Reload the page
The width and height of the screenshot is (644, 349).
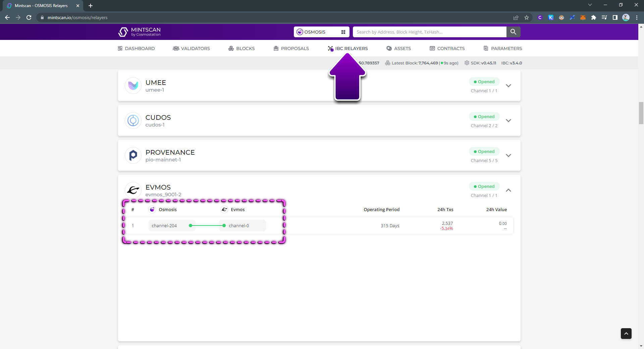coord(29,17)
